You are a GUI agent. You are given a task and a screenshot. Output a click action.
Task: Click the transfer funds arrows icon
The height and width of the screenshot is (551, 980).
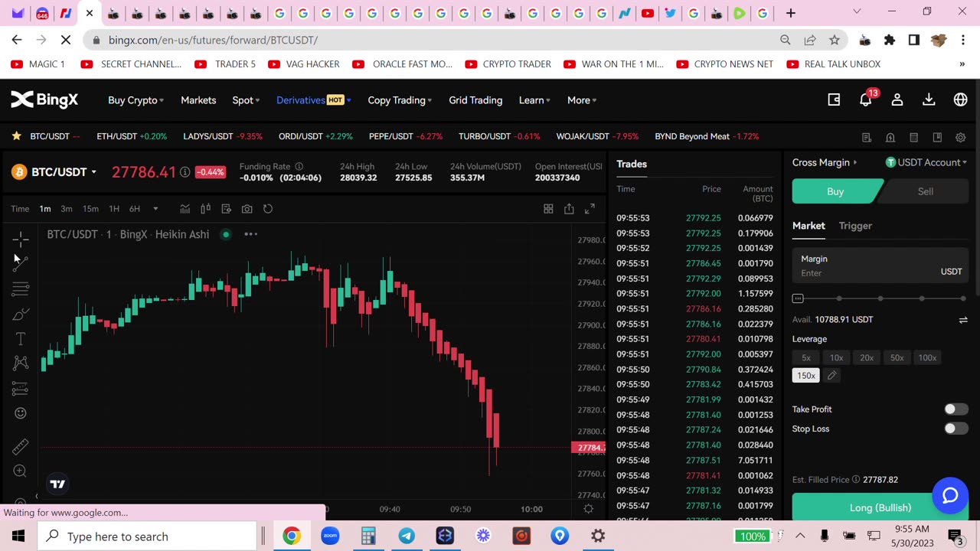(x=963, y=320)
